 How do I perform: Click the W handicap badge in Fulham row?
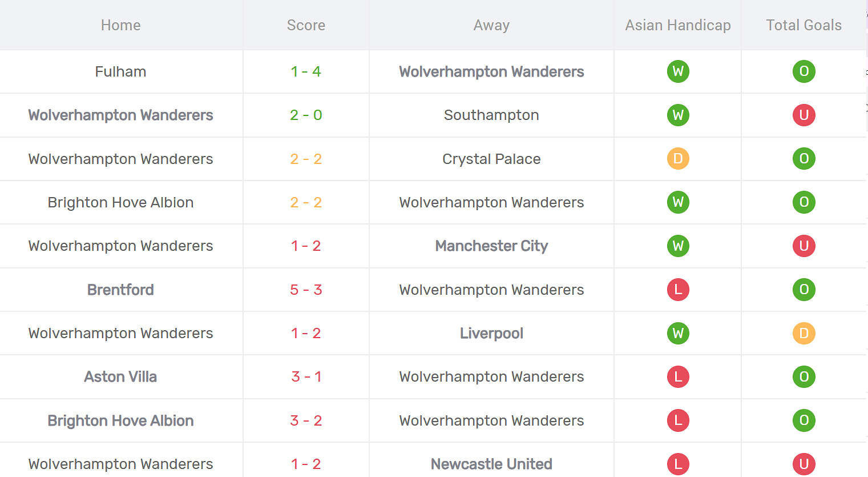point(678,71)
